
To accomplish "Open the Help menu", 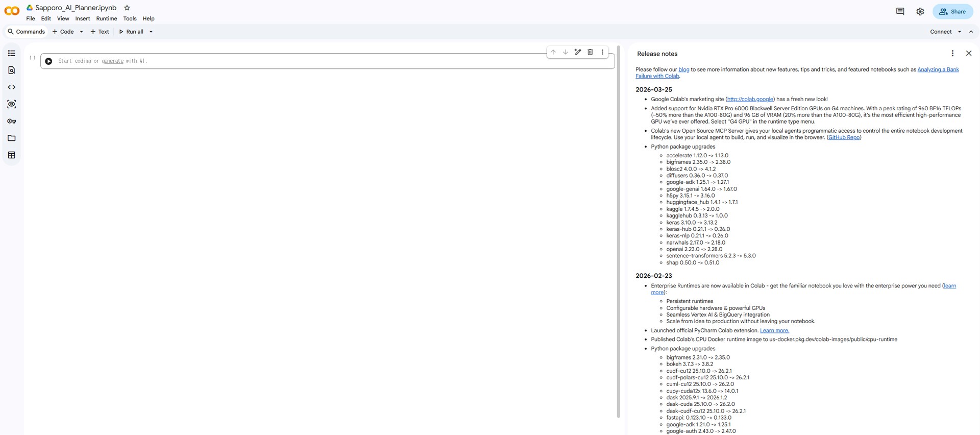I will coord(149,18).
